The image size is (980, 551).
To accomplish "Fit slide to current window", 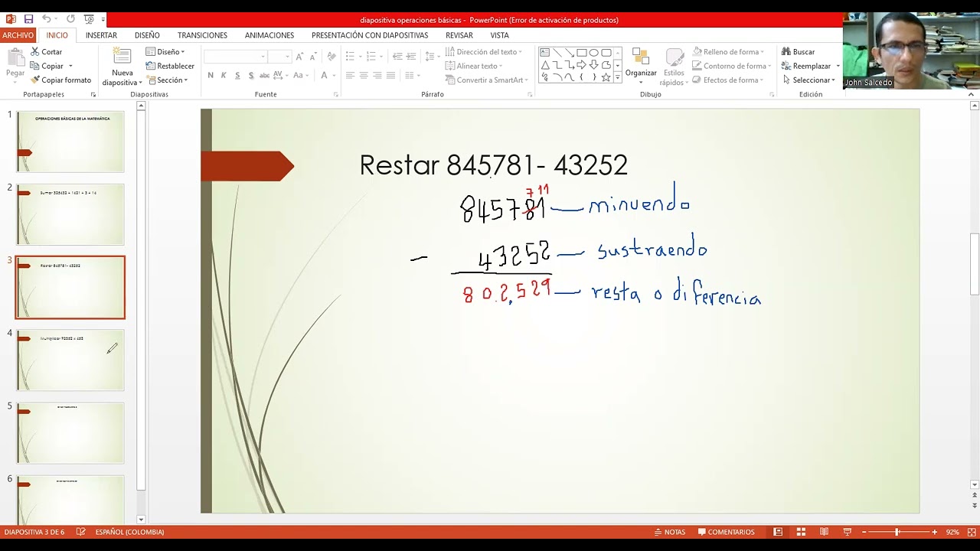I will click(971, 532).
